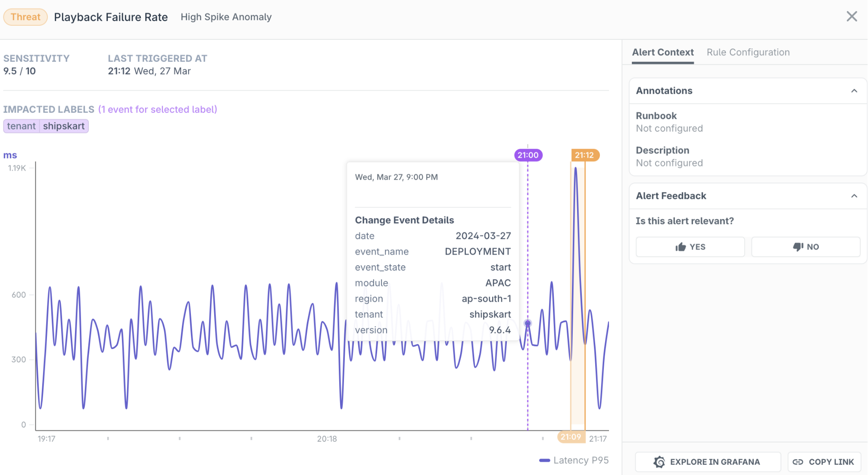Click the 21:09 anomaly start marker
The height and width of the screenshot is (475, 868).
point(571,437)
